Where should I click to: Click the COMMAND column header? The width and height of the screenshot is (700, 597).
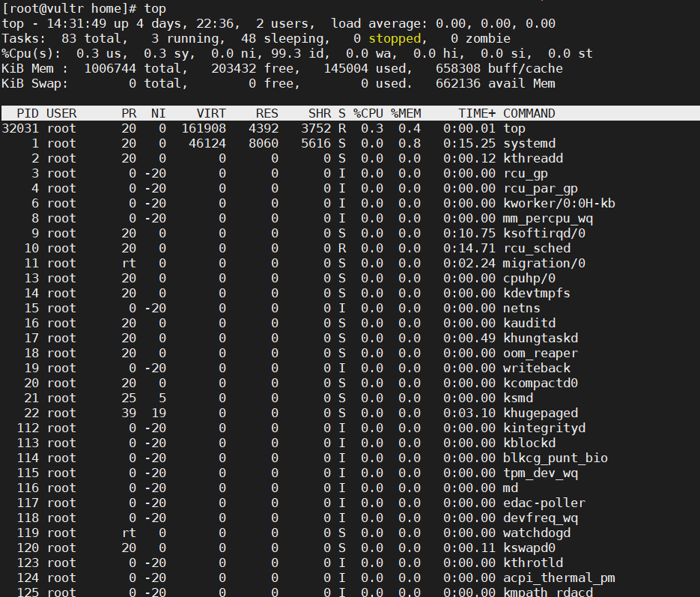click(x=529, y=113)
